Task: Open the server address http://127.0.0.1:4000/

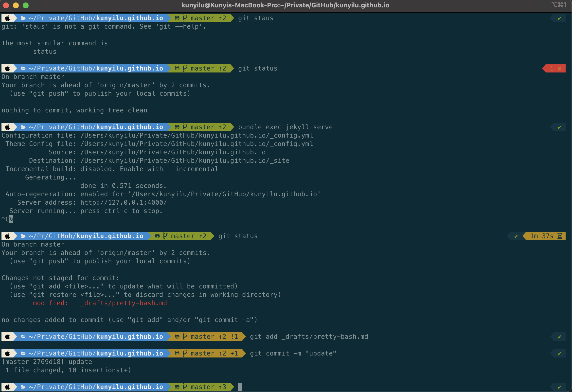Action: point(123,202)
